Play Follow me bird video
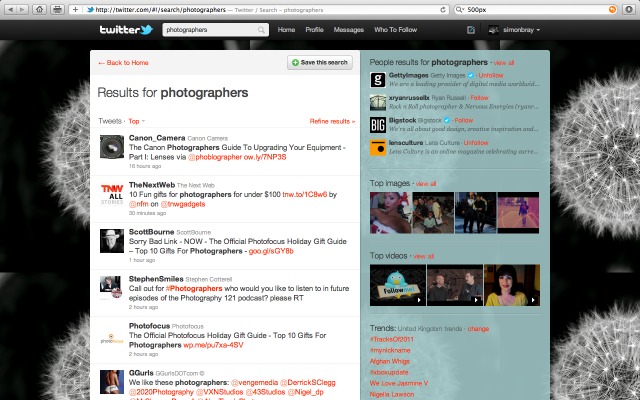 coord(398,285)
